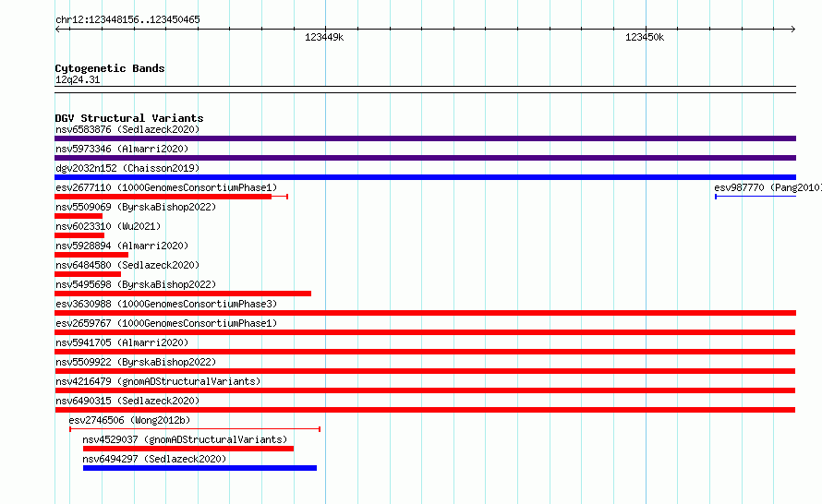Click the right arrow end of ruler
Viewport: 822px width, 504px height.
(x=793, y=30)
